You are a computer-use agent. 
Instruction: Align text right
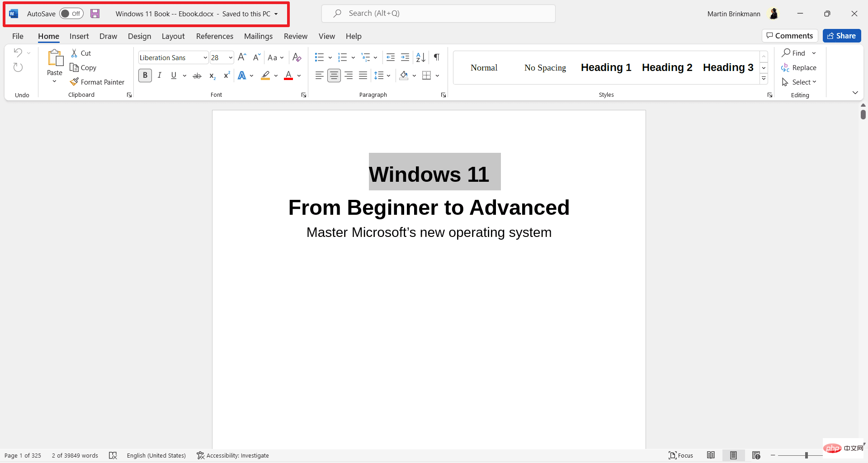(349, 76)
